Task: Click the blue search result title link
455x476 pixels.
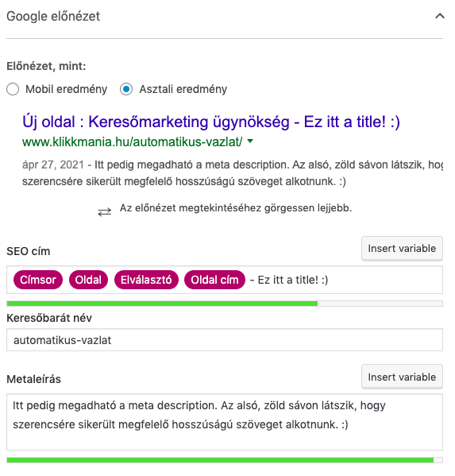Action: tap(211, 122)
